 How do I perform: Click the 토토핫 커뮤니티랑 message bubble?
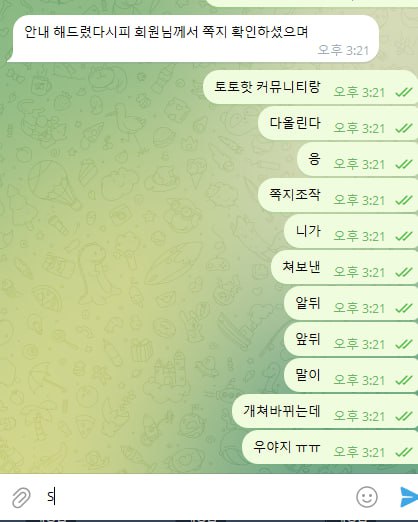(310, 87)
